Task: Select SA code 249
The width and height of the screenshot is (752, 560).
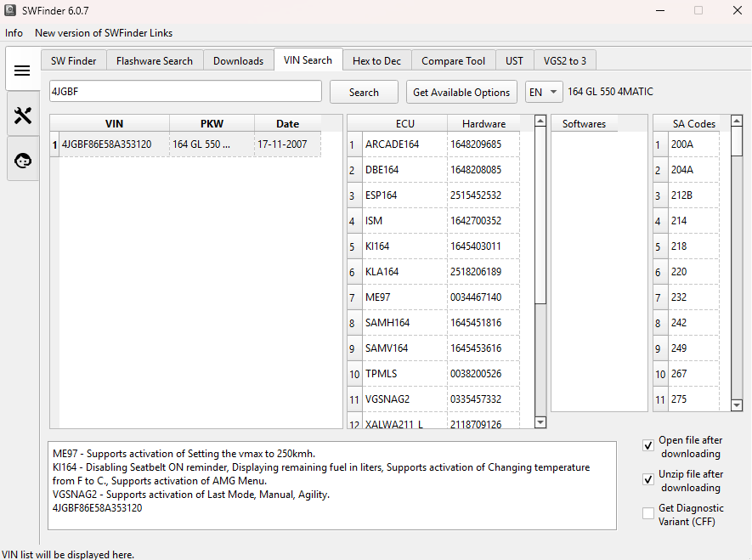Action: click(x=694, y=348)
